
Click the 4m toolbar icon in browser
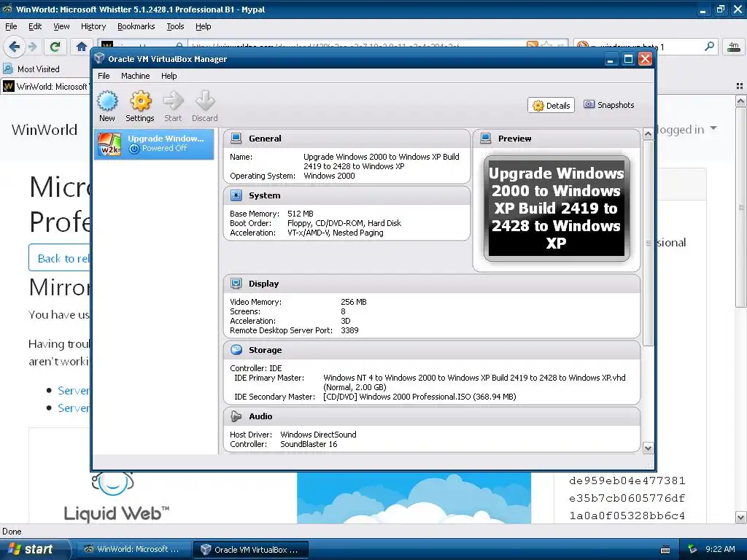tap(734, 46)
